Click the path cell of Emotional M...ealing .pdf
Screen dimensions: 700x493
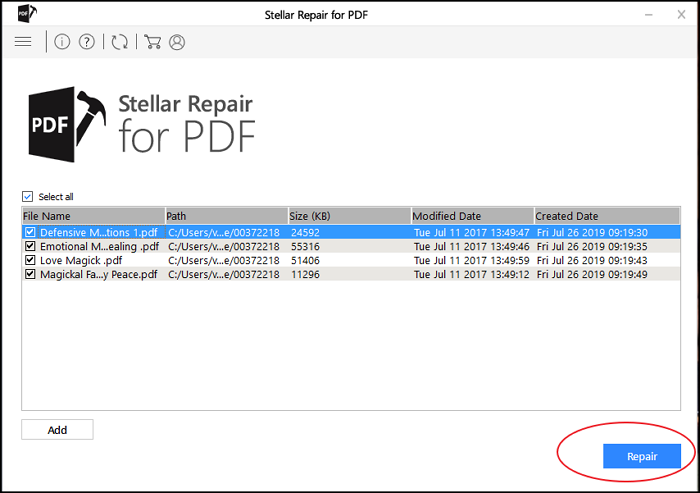click(224, 246)
